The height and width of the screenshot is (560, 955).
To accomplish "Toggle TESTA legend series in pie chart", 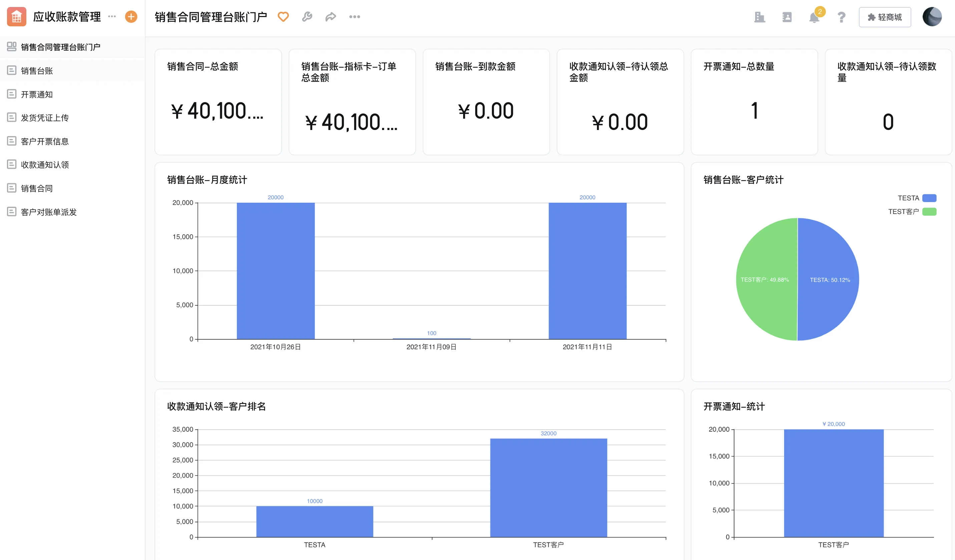I will (x=916, y=198).
